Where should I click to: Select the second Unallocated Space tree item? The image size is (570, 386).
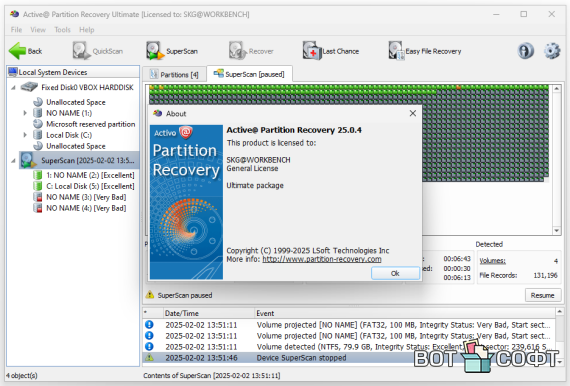(76, 146)
